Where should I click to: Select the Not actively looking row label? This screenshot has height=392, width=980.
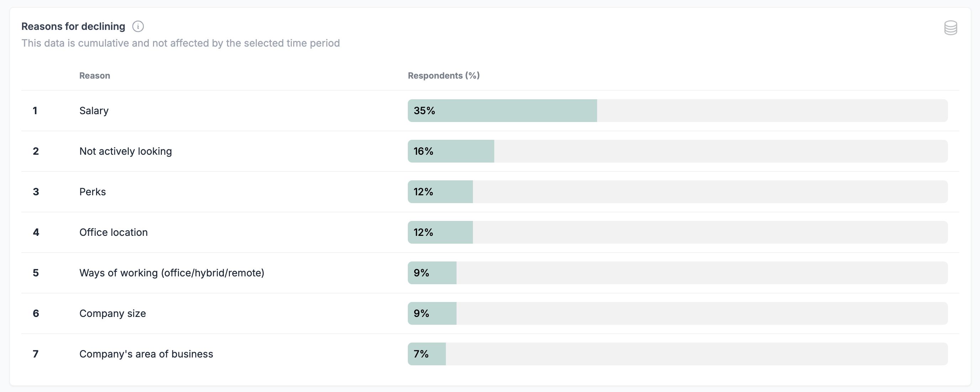click(x=126, y=151)
